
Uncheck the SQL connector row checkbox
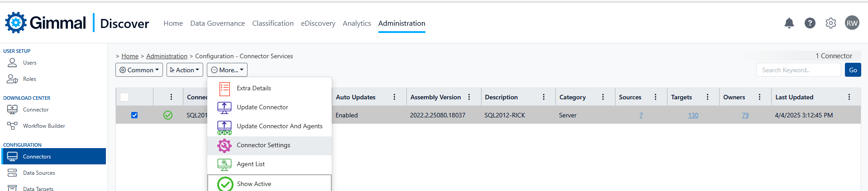pyautogui.click(x=134, y=115)
